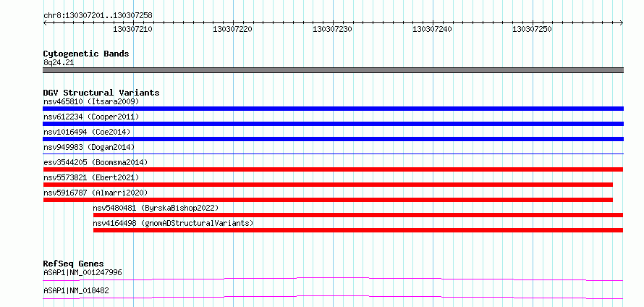Click the red bar of nsv5916787

(328, 200)
